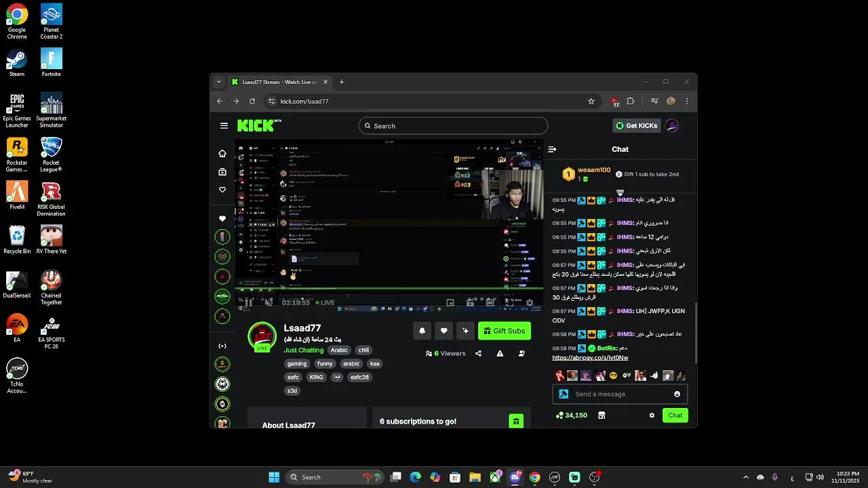This screenshot has width=868, height=488.
Task: Open Rocket League desktop shortcut
Action: point(52,155)
